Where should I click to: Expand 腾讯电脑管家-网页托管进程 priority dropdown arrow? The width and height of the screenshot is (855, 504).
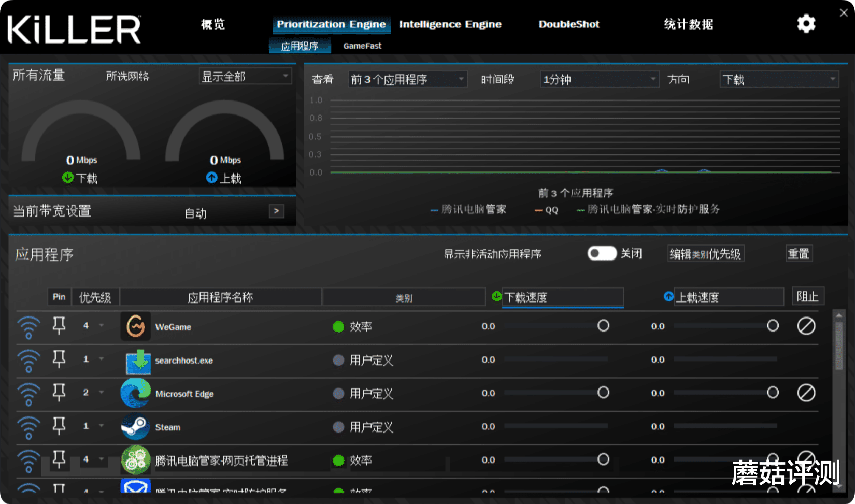click(102, 459)
